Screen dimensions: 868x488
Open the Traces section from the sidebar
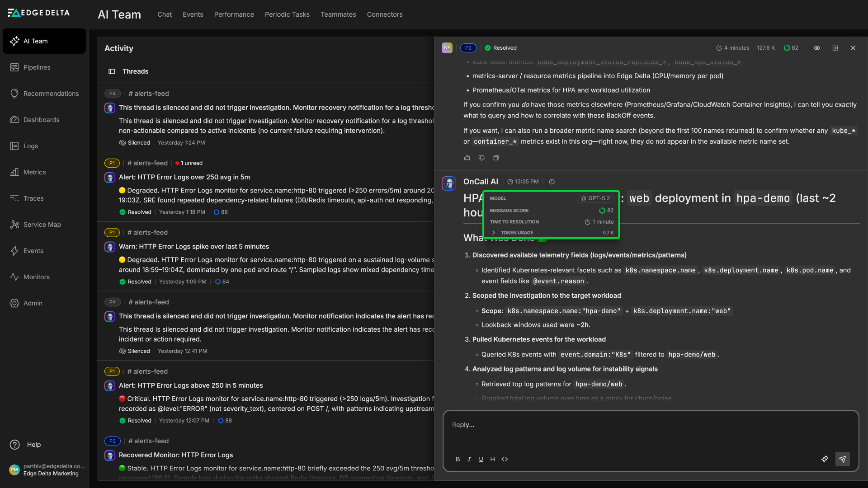(33, 198)
